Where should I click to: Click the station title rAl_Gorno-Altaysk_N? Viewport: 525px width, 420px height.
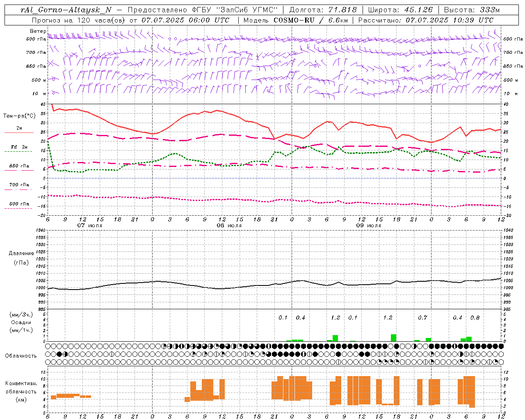click(66, 10)
